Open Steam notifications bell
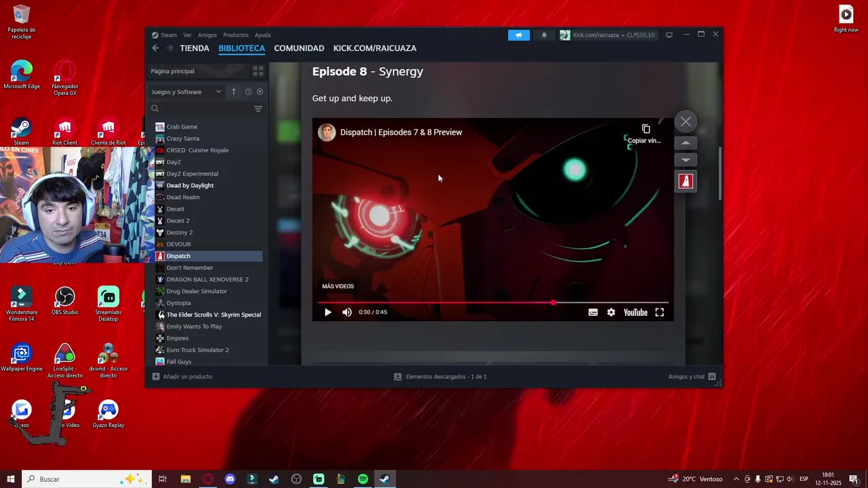The height and width of the screenshot is (488, 868). click(544, 35)
